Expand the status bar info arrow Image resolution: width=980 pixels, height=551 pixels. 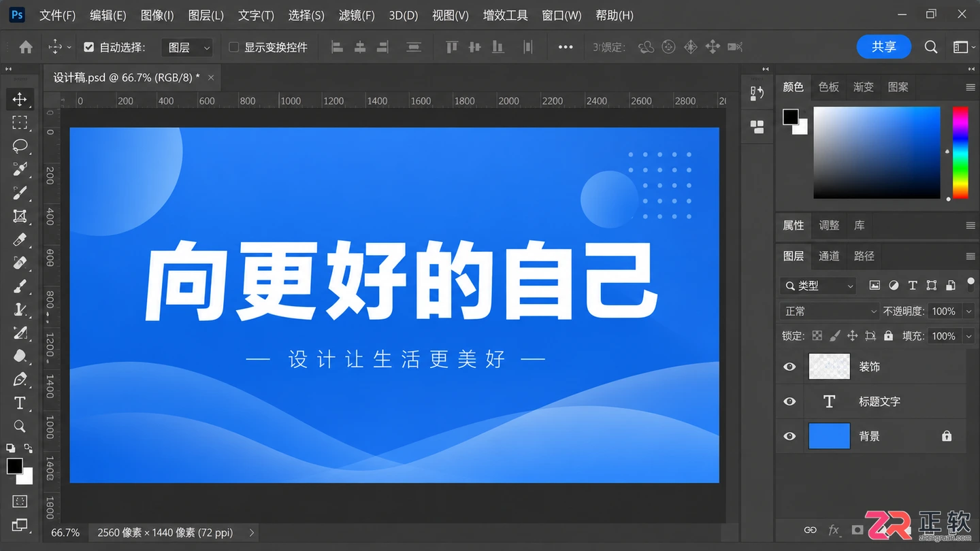pos(252,533)
